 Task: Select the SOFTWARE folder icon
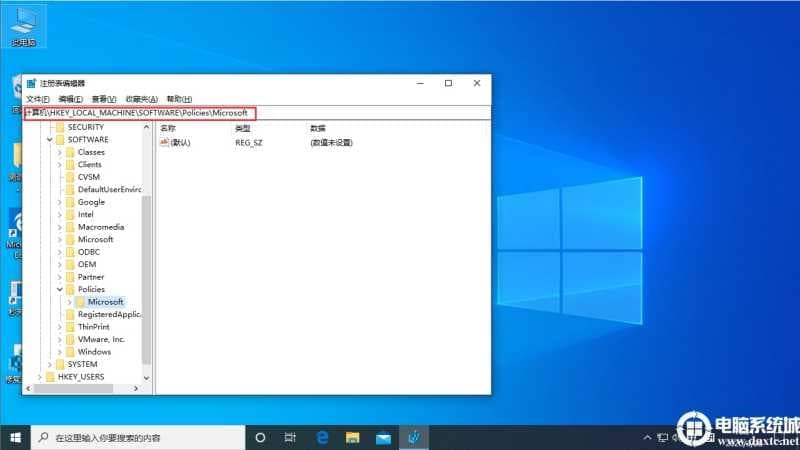tap(60, 140)
